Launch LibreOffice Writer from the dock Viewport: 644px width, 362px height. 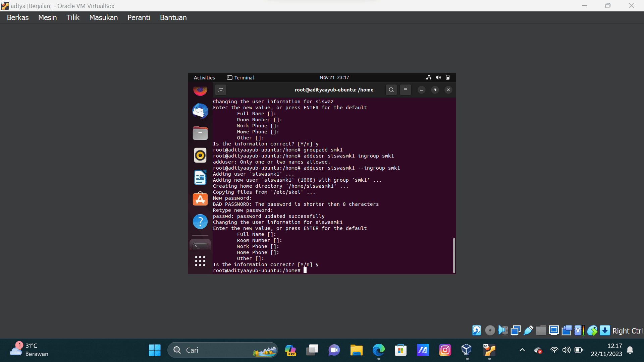[x=200, y=177]
